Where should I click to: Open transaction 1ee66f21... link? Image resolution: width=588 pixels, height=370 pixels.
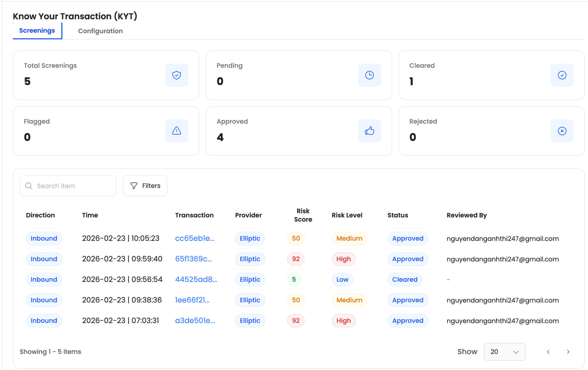(x=192, y=300)
